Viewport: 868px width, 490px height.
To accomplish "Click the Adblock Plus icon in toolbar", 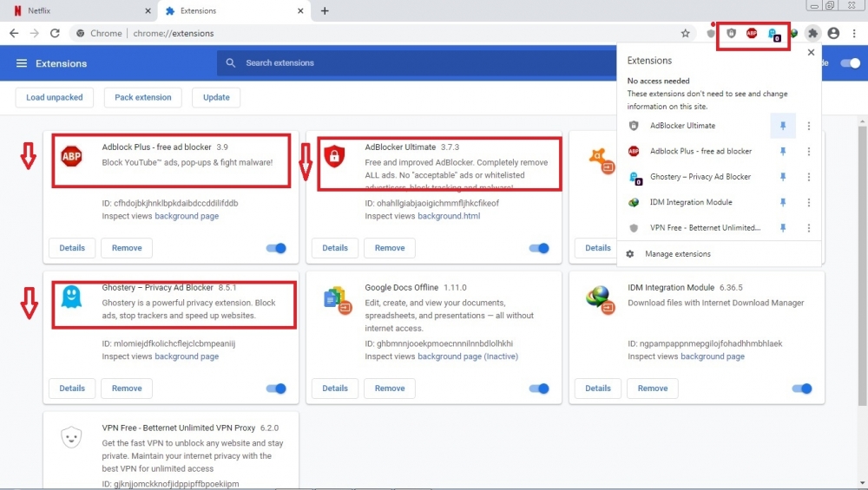I will point(752,33).
